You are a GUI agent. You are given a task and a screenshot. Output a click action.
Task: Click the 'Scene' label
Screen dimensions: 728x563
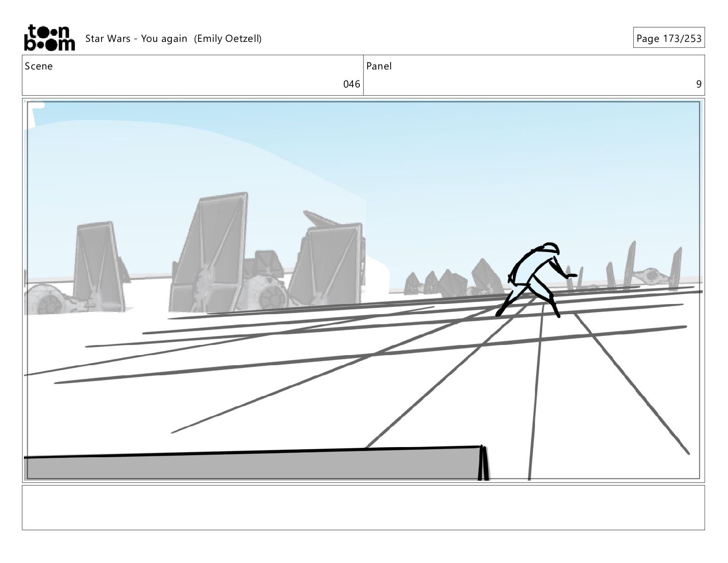(x=39, y=66)
